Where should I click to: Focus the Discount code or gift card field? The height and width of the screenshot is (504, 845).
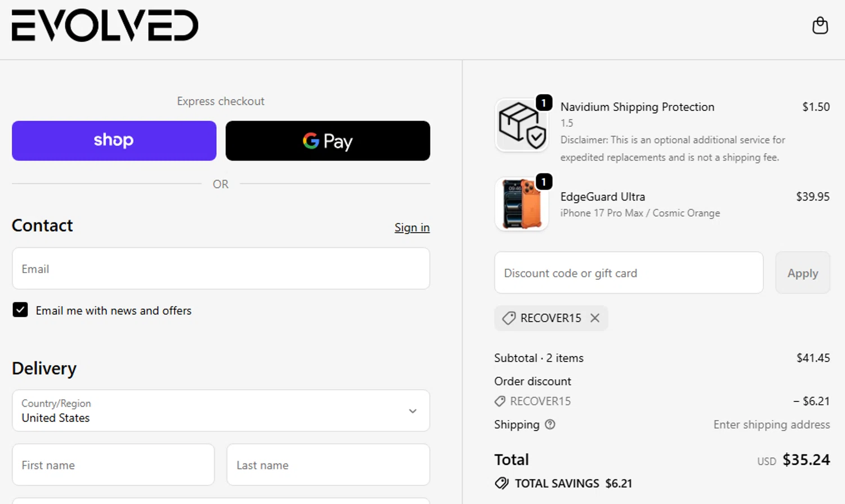(629, 273)
